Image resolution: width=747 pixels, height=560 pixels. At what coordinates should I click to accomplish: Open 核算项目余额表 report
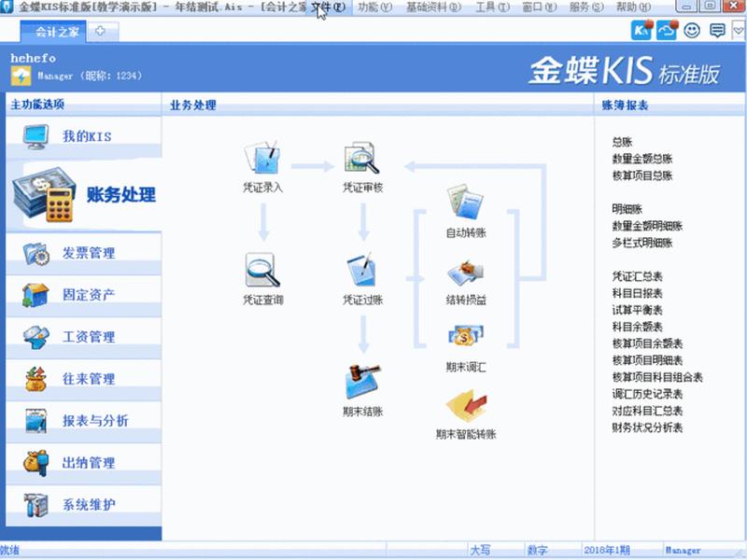click(647, 343)
